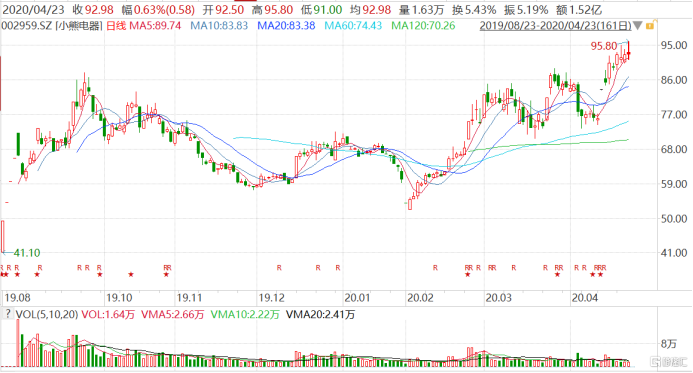
Task: Click the MA20:83.38 moving average label
Action: [286, 26]
